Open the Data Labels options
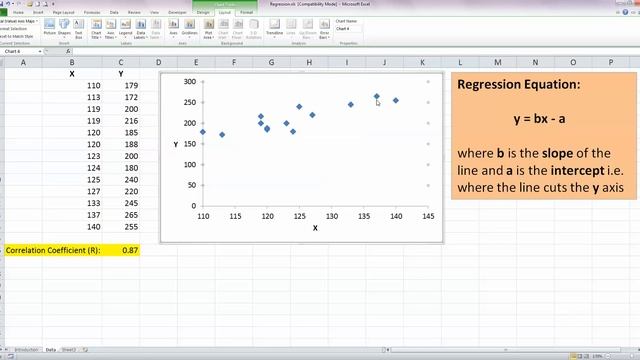640x360 pixels. point(140,29)
